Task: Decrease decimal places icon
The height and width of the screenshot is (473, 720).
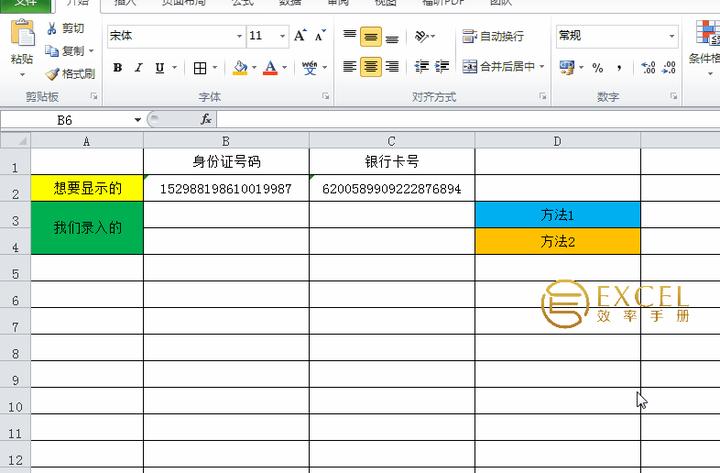Action: pyautogui.click(x=669, y=68)
